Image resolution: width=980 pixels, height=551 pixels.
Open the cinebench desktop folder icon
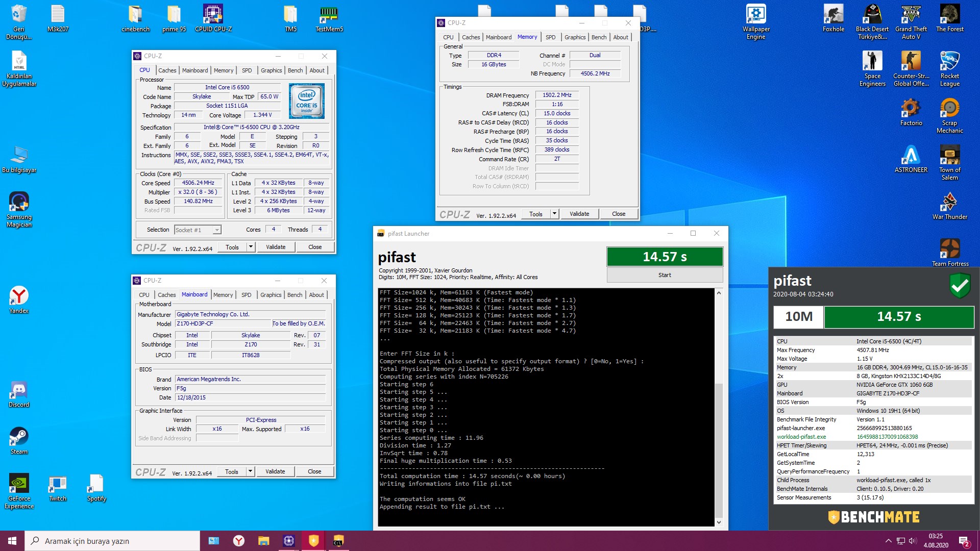coord(135,18)
